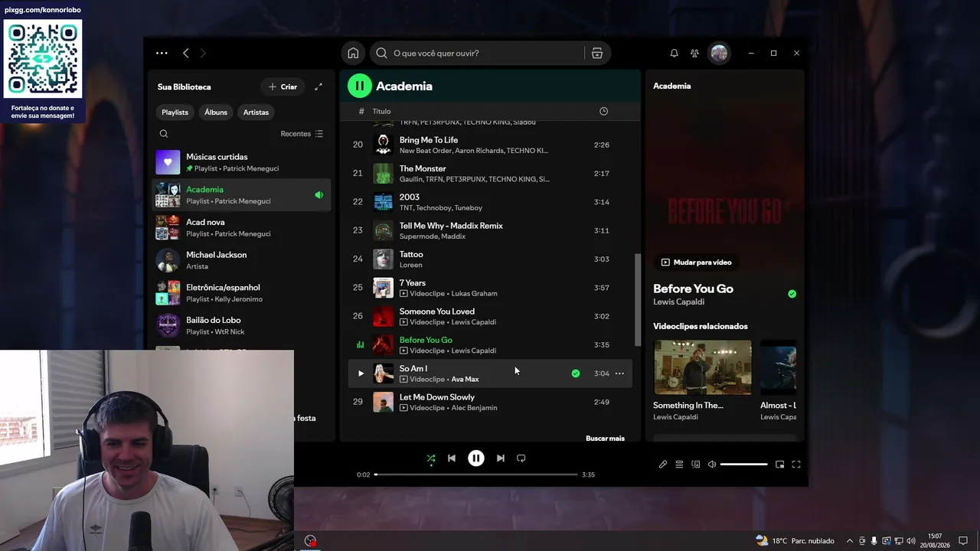
Task: Open the Recentes sort dropdown
Action: tap(302, 134)
